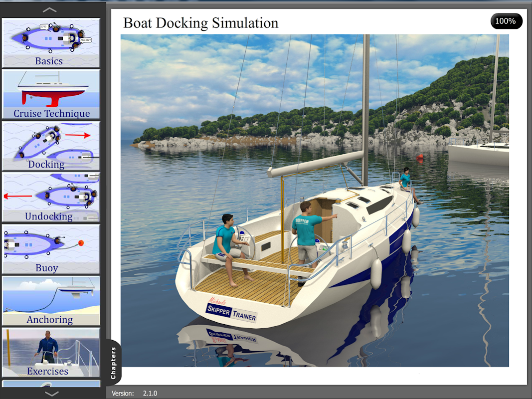The image size is (532, 399).
Task: Collapse the vertical Chapters tab
Action: [113, 363]
